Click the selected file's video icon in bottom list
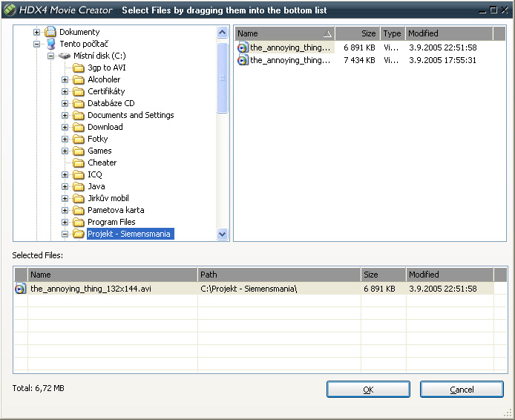The height and width of the screenshot is (420, 515). point(20,289)
